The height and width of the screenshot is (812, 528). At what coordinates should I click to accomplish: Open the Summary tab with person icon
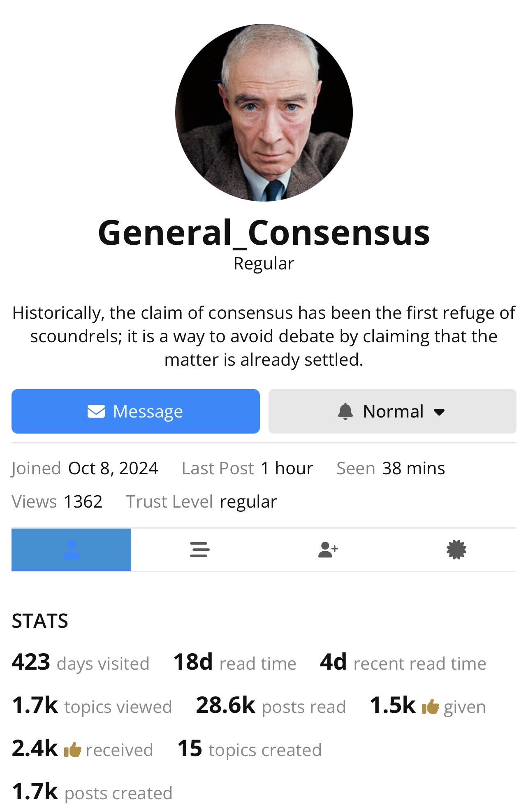(x=72, y=550)
